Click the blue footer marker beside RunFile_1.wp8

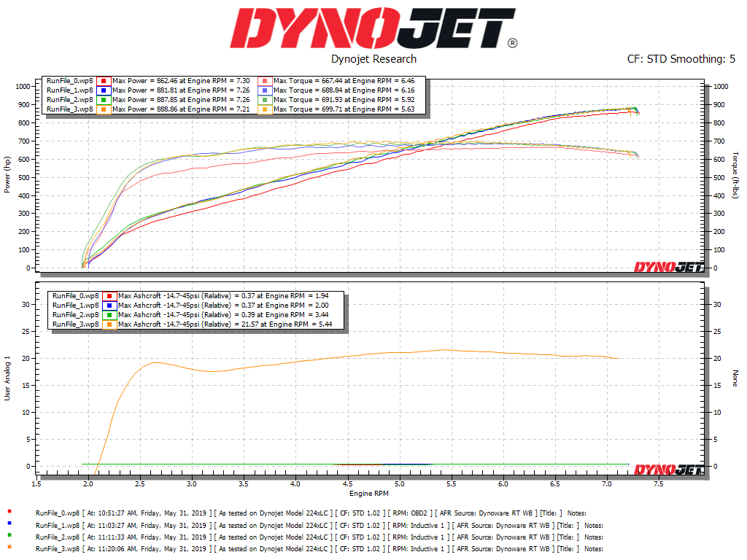(x=9, y=524)
